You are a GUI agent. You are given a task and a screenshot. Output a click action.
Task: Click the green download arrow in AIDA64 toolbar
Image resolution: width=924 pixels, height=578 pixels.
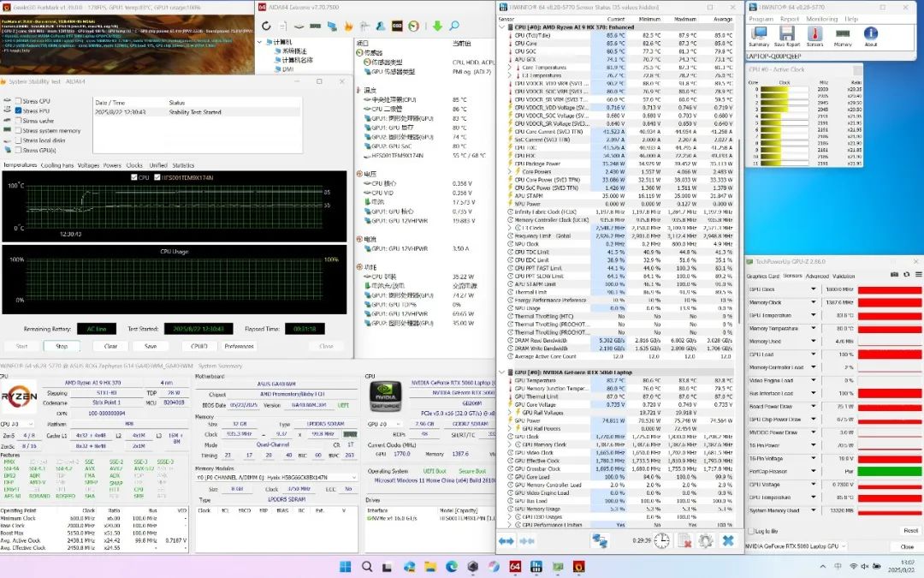pos(437,26)
